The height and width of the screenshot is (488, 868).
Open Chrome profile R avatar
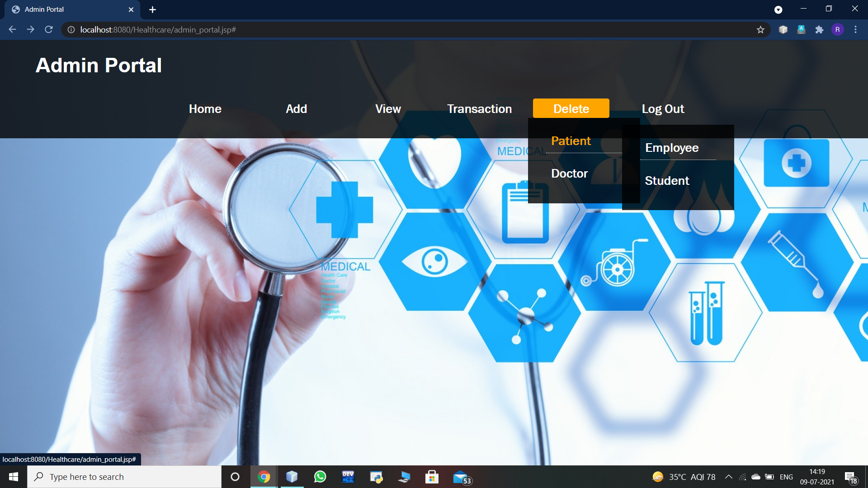point(837,29)
